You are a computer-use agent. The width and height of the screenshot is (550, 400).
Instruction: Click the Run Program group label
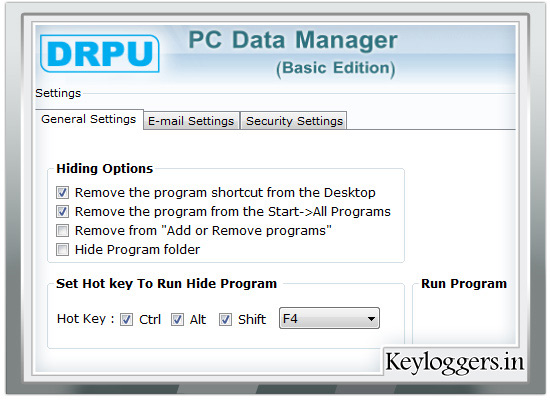coord(464,284)
